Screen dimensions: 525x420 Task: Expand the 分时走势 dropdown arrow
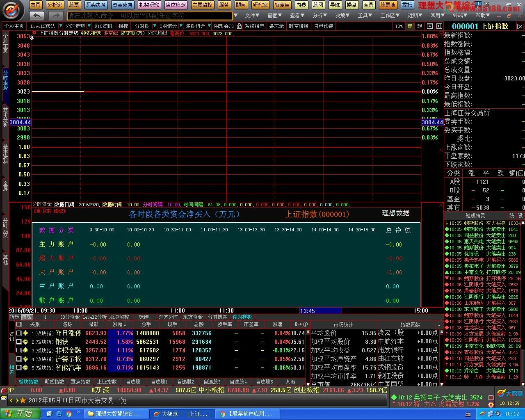point(89,26)
